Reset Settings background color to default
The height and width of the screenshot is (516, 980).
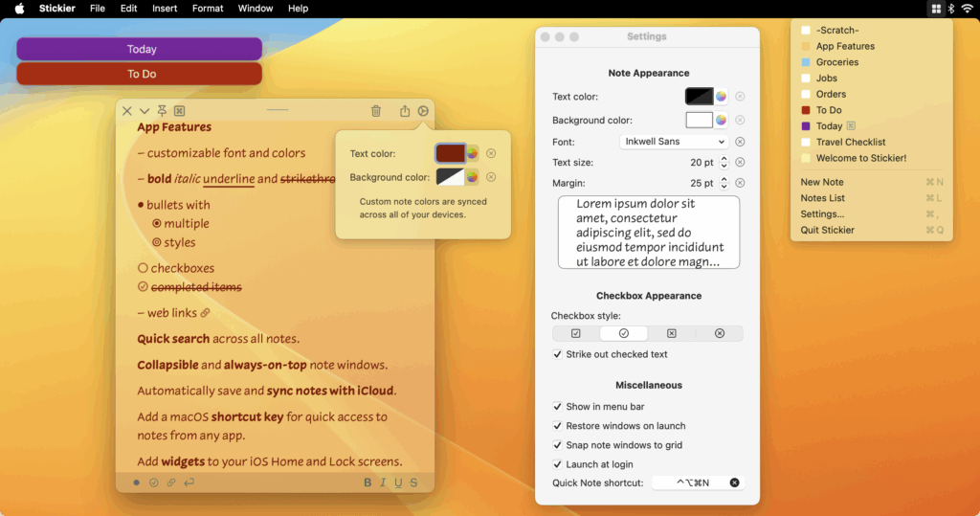tap(740, 120)
